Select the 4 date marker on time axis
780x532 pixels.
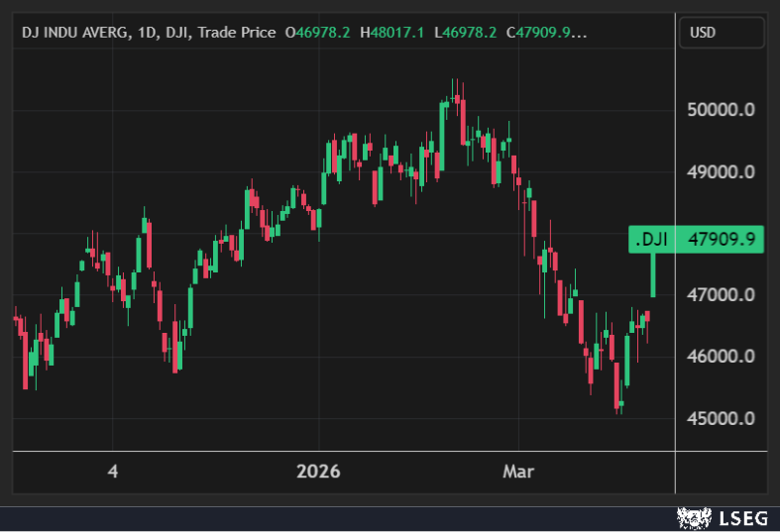pos(112,472)
